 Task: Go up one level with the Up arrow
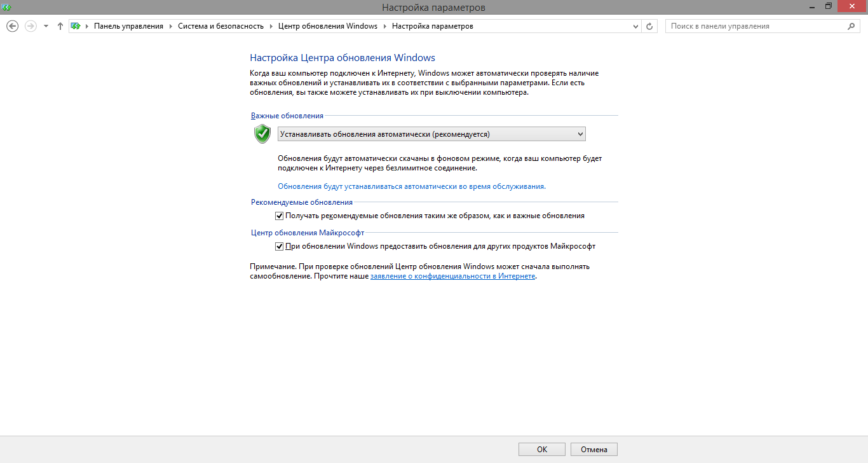(x=60, y=26)
